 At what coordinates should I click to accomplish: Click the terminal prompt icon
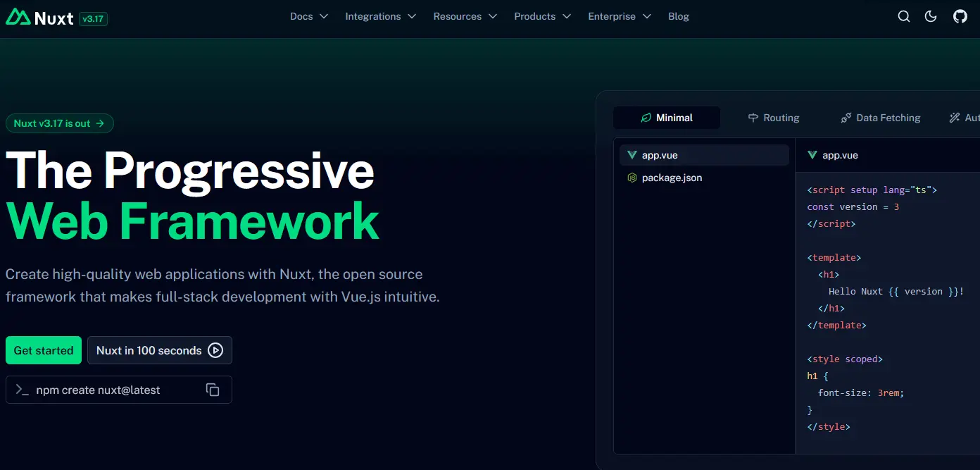point(23,390)
